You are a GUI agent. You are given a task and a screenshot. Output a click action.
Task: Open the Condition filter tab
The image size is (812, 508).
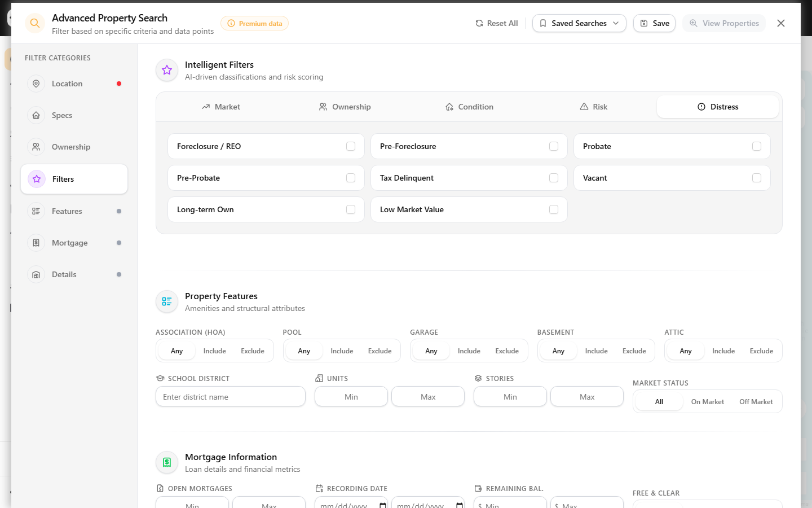pyautogui.click(x=469, y=107)
